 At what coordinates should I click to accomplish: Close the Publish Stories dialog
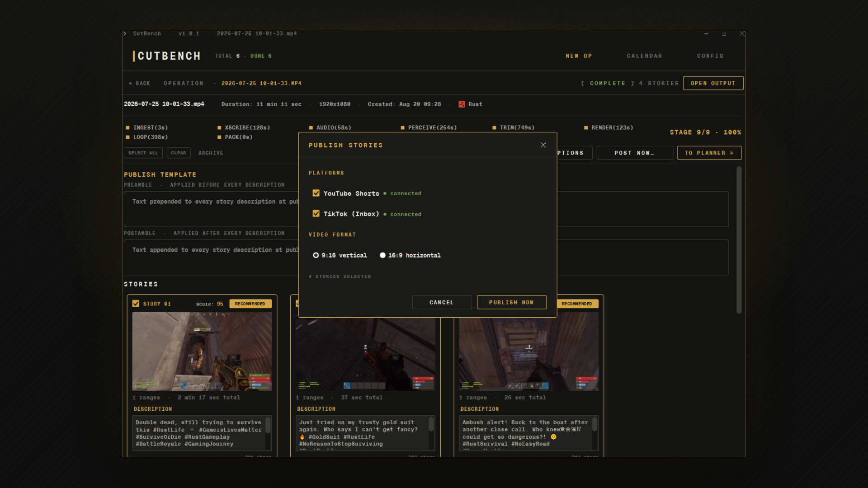point(543,145)
